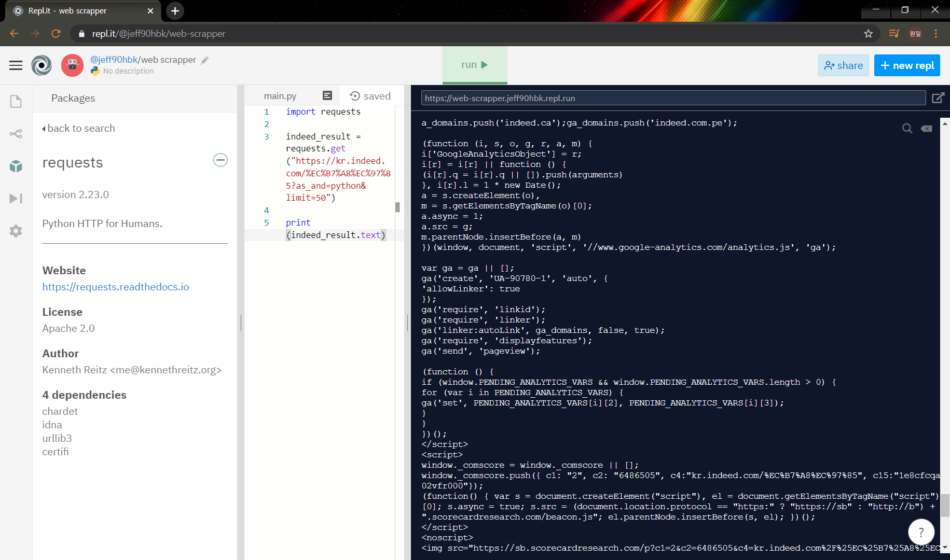Go back in browser history
The height and width of the screenshot is (560, 950).
14,34
